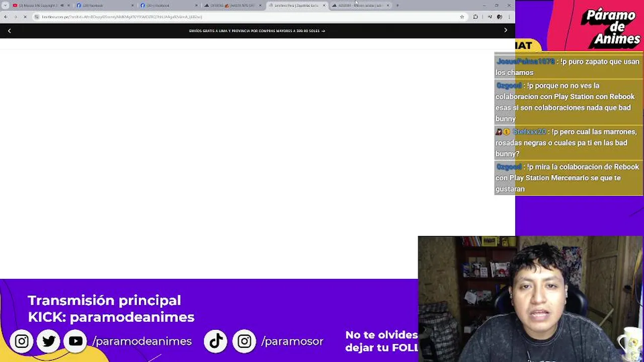The height and width of the screenshot is (362, 644).
Task: Go forward in browser history
Action: tap(15, 17)
